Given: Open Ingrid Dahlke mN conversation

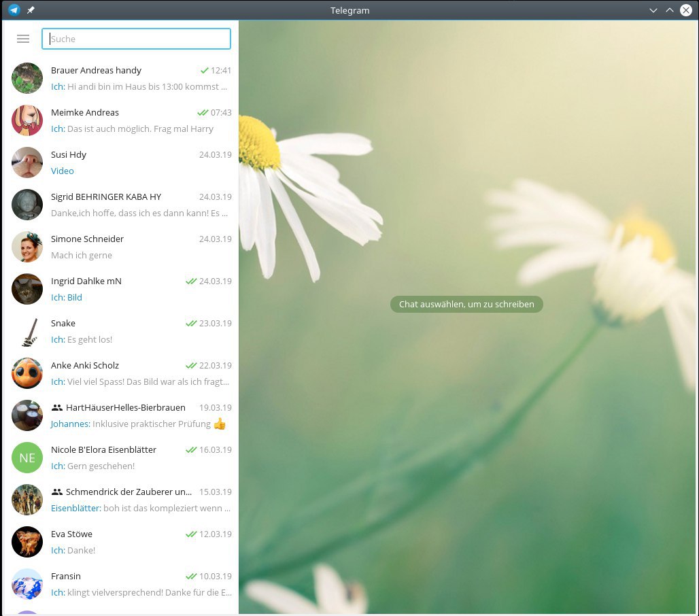Looking at the screenshot, I should 122,289.
